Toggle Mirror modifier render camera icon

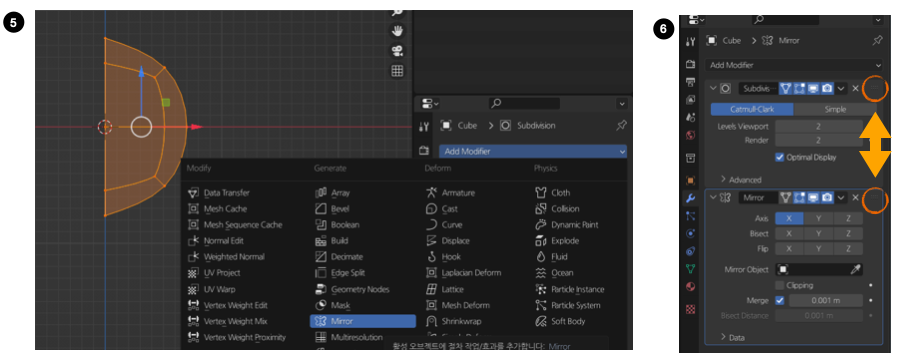827,198
